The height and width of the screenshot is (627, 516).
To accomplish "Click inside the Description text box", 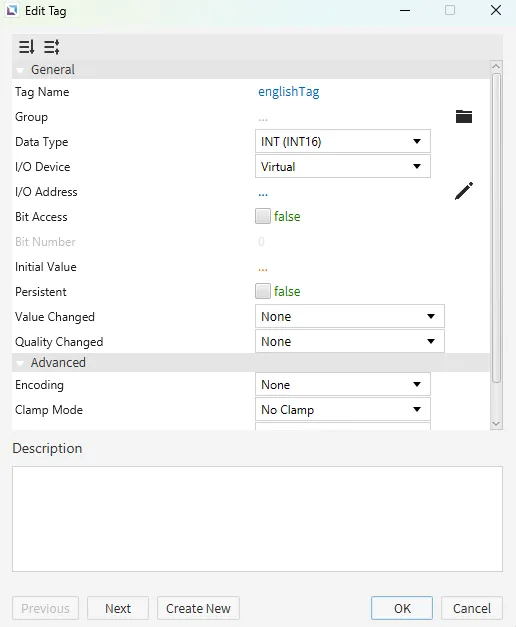I will [257, 519].
